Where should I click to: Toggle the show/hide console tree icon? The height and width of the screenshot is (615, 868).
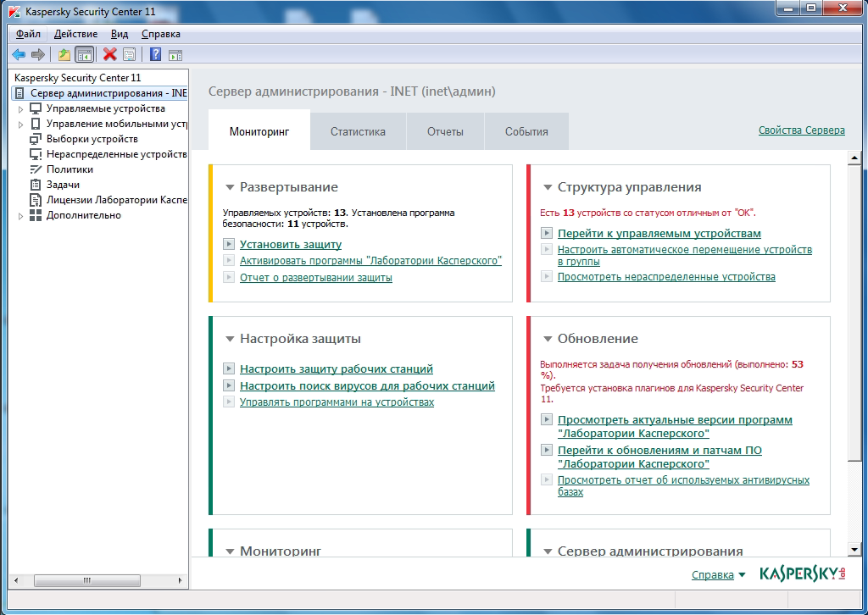(x=84, y=54)
